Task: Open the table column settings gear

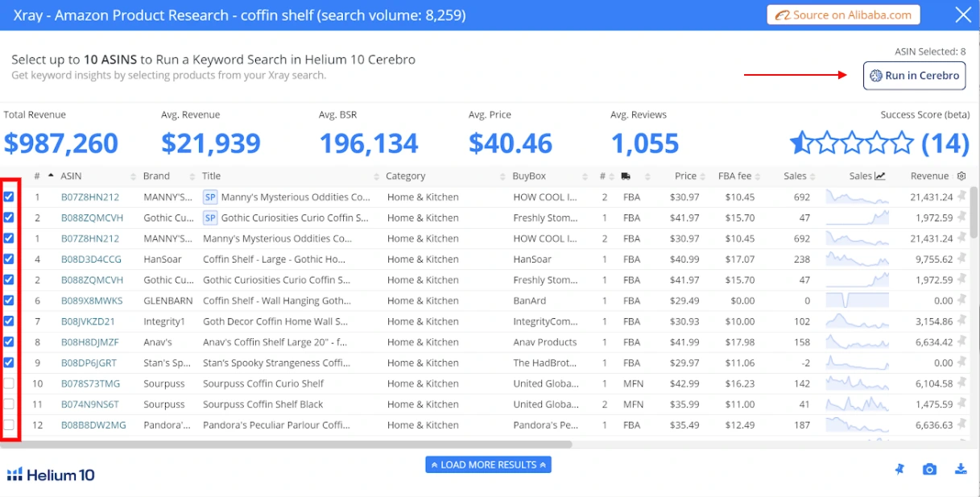Action: pos(961,176)
